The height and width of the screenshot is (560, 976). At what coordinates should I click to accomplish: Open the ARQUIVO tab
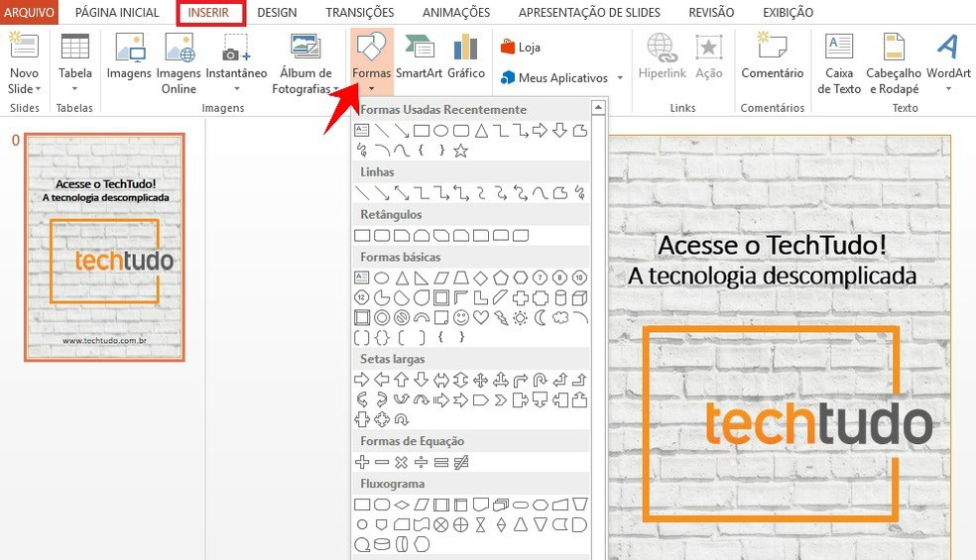[29, 12]
